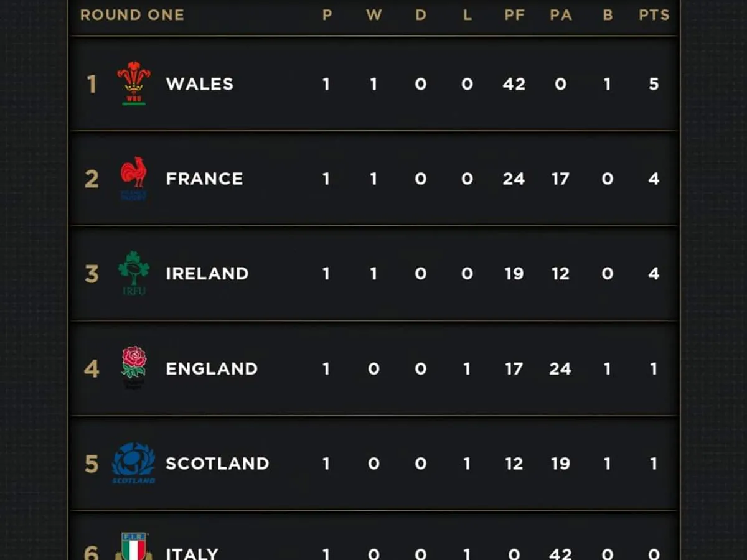Screen dimensions: 747x560
Task: Click the Ireland shamrock IRFU logo
Action: point(134,273)
